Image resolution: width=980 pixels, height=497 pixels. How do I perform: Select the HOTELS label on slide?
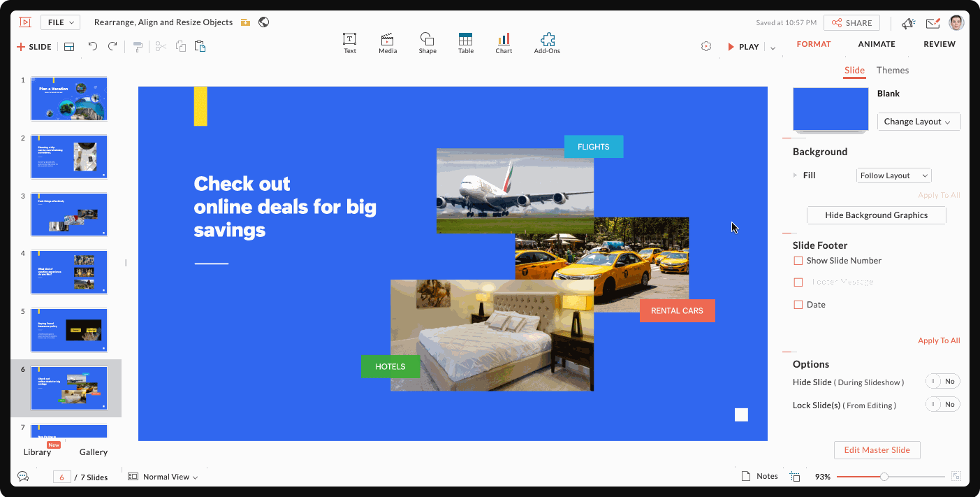tap(390, 366)
